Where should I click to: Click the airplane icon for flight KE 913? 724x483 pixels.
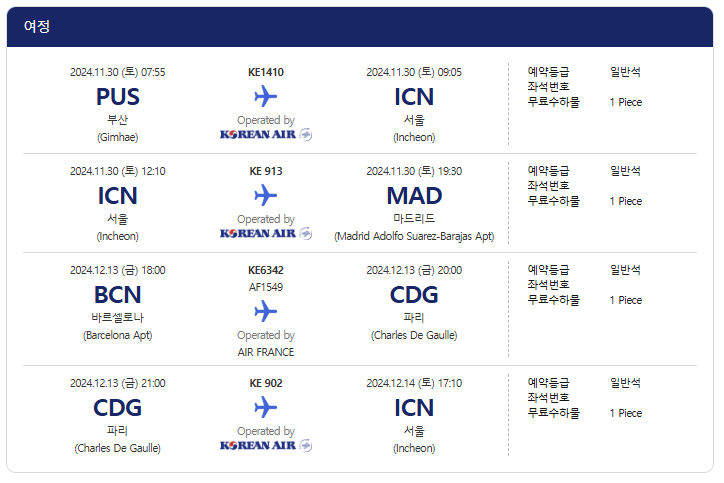tap(265, 195)
